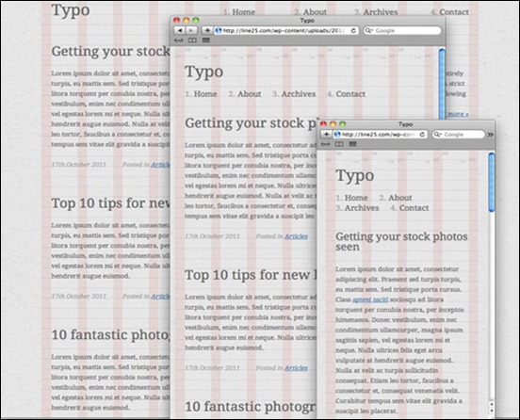Click 'more »' link on background page
The width and height of the screenshot is (520, 420).
457,114
